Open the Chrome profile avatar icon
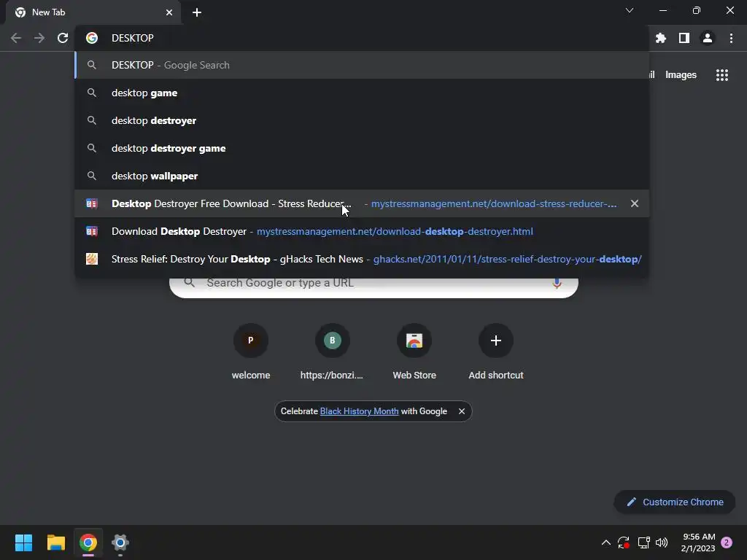The image size is (747, 560). coord(708,38)
